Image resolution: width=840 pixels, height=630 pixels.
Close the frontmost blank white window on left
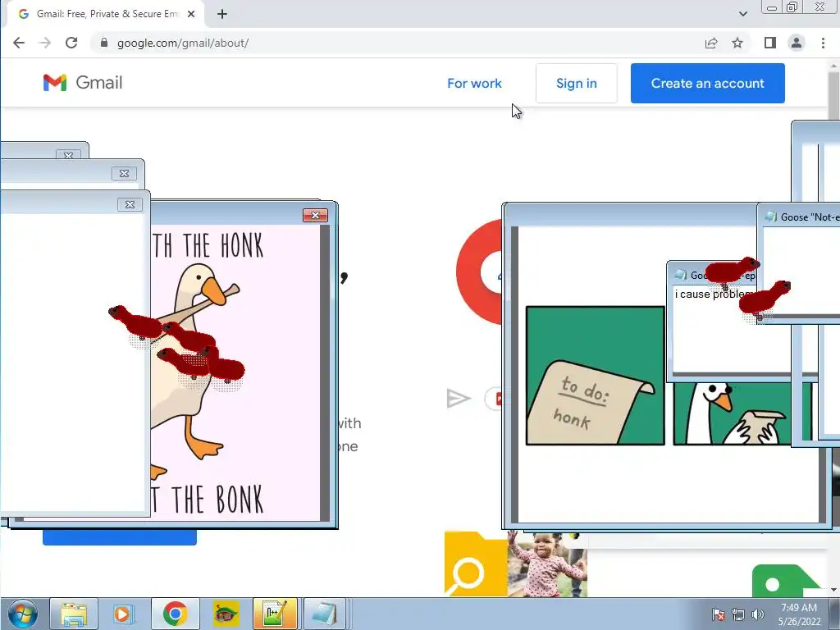click(x=130, y=204)
